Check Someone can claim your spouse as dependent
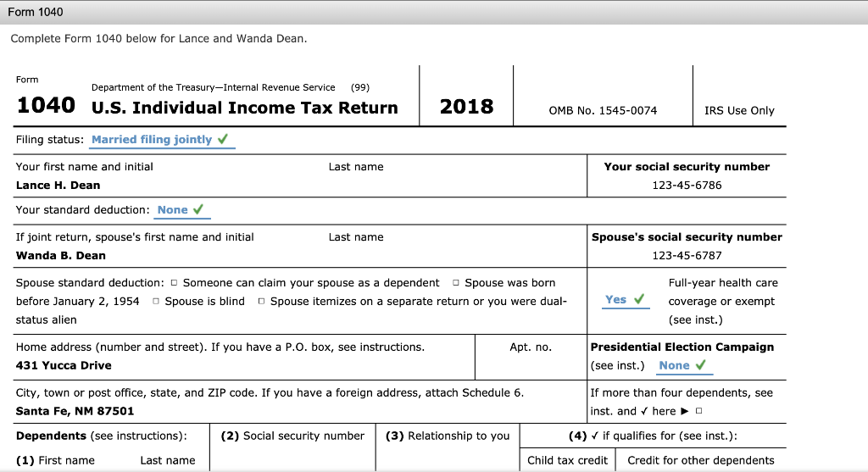This screenshot has width=868, height=472. click(174, 283)
